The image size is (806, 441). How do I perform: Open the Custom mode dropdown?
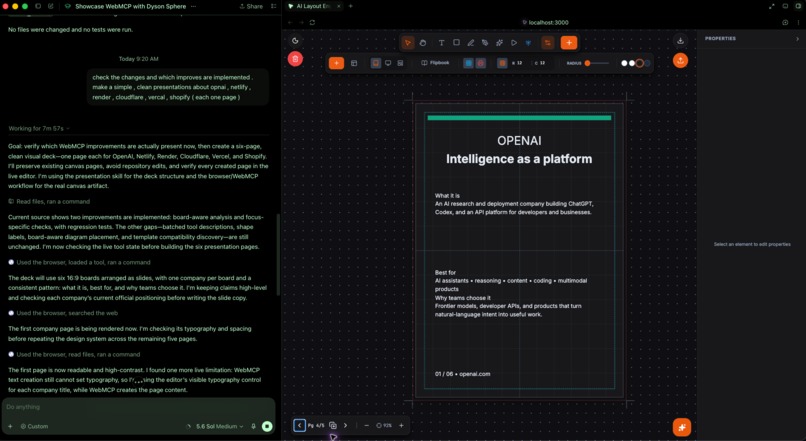pyautogui.click(x=34, y=426)
